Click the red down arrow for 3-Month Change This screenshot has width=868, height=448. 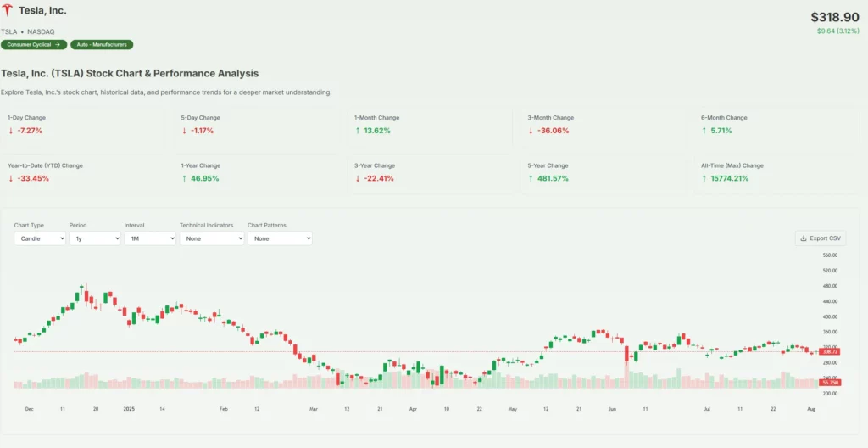pos(531,131)
